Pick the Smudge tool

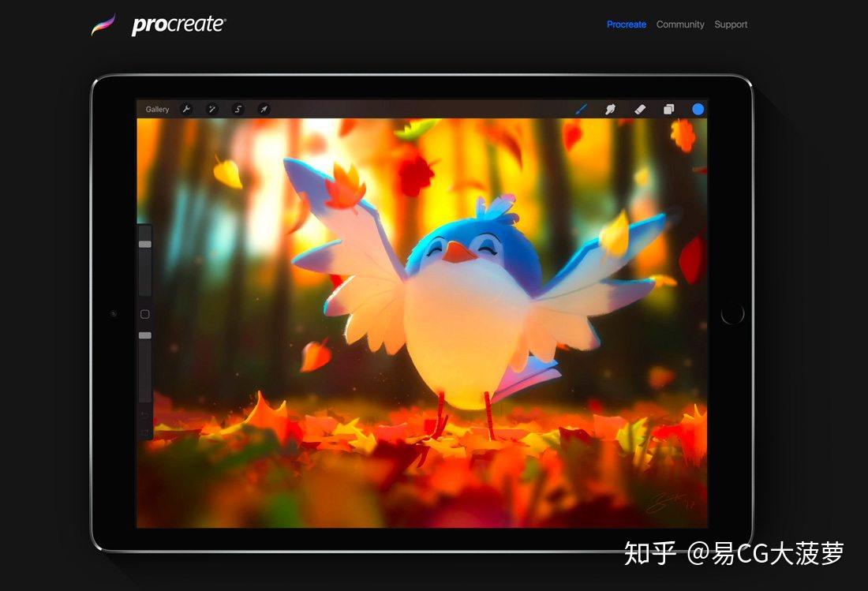(x=612, y=109)
